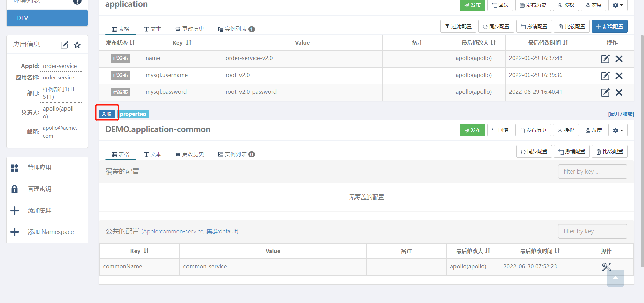Sort the top table by Key column
The image size is (644, 303).
[189, 43]
